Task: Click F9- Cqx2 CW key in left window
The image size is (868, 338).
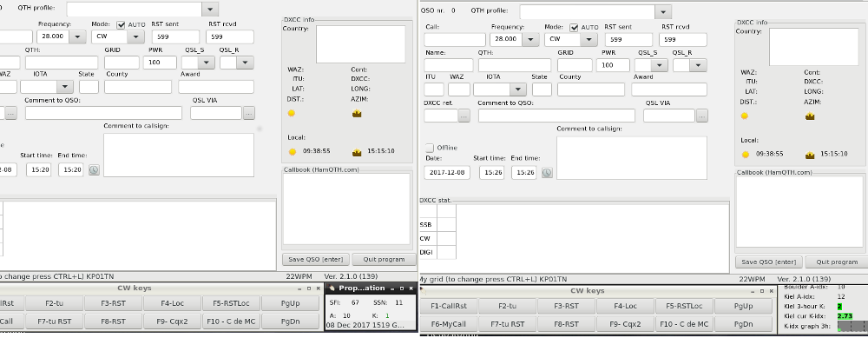Action: point(172,321)
